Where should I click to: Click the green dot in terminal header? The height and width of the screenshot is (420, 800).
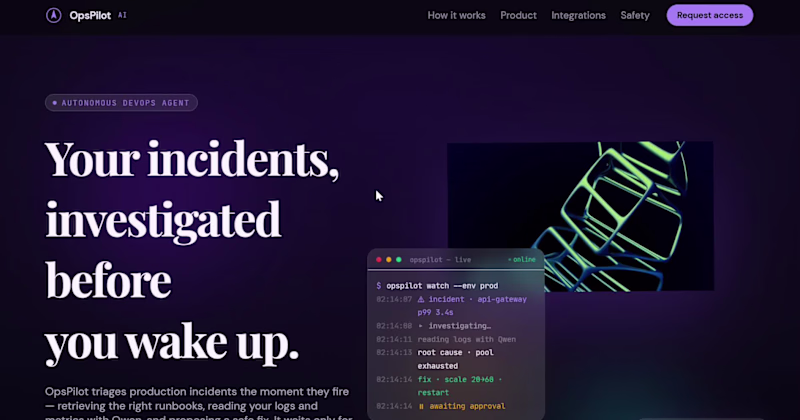click(x=399, y=260)
